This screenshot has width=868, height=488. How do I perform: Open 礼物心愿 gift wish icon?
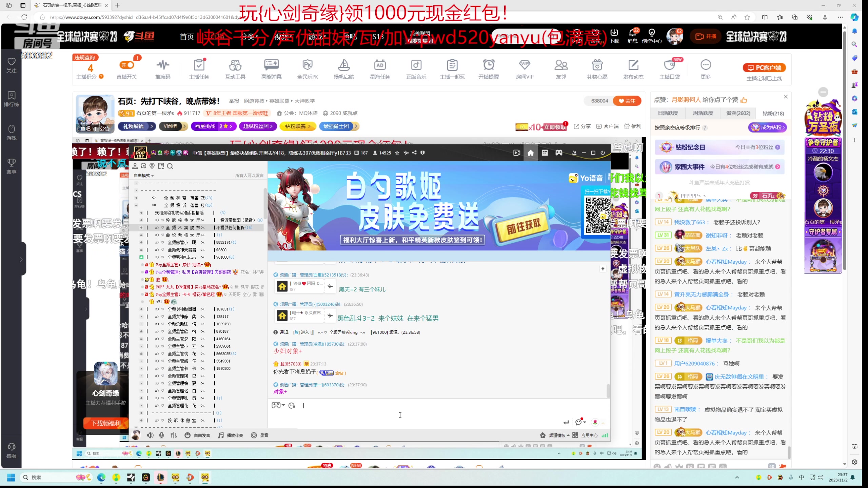pos(597,69)
